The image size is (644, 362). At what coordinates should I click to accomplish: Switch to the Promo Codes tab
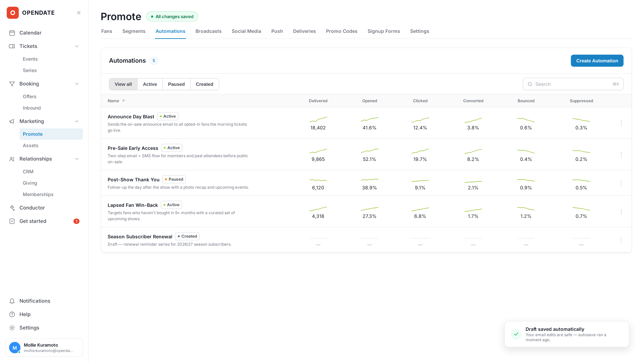[x=341, y=31]
